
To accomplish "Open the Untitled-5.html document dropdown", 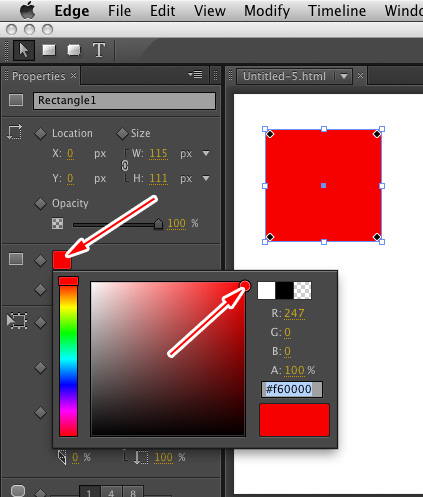I will 344,76.
